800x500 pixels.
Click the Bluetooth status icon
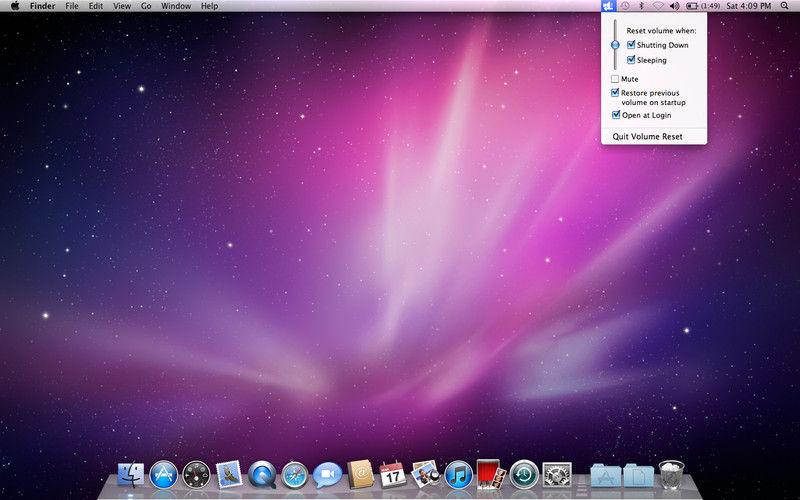642,6
